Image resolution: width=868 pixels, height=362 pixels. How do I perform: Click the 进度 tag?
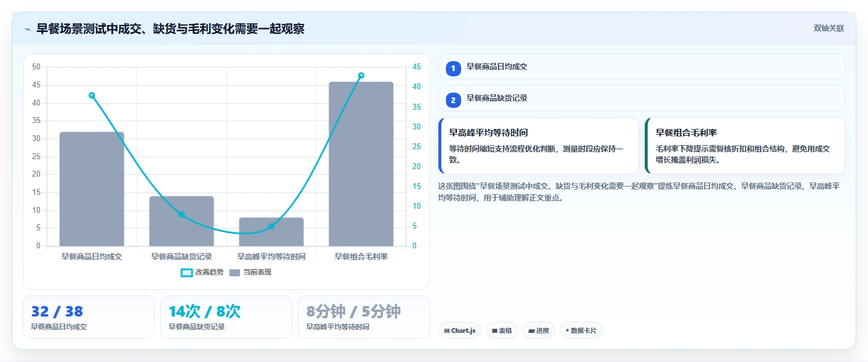coord(539,331)
